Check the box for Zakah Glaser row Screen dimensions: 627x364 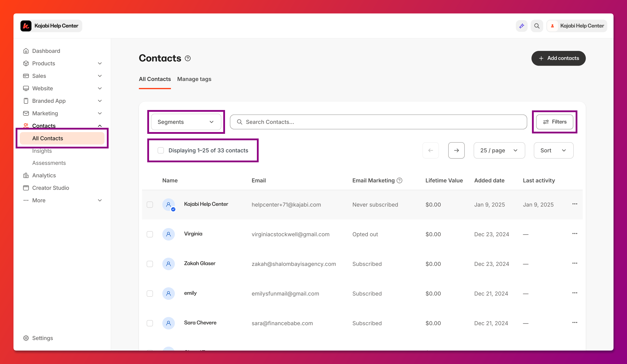coord(150,264)
